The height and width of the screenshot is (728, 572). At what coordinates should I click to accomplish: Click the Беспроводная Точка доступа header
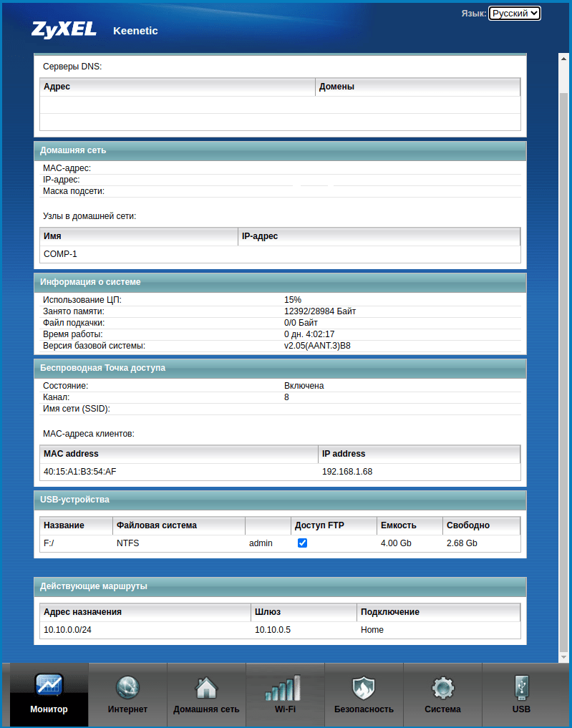pos(280,368)
